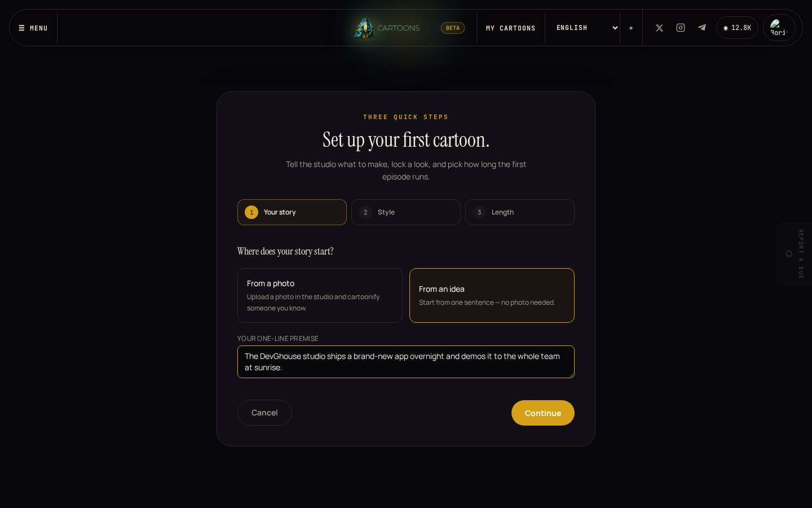Viewport: 812px width, 508px height.
Task: Select the From an idea option
Action: point(492,295)
